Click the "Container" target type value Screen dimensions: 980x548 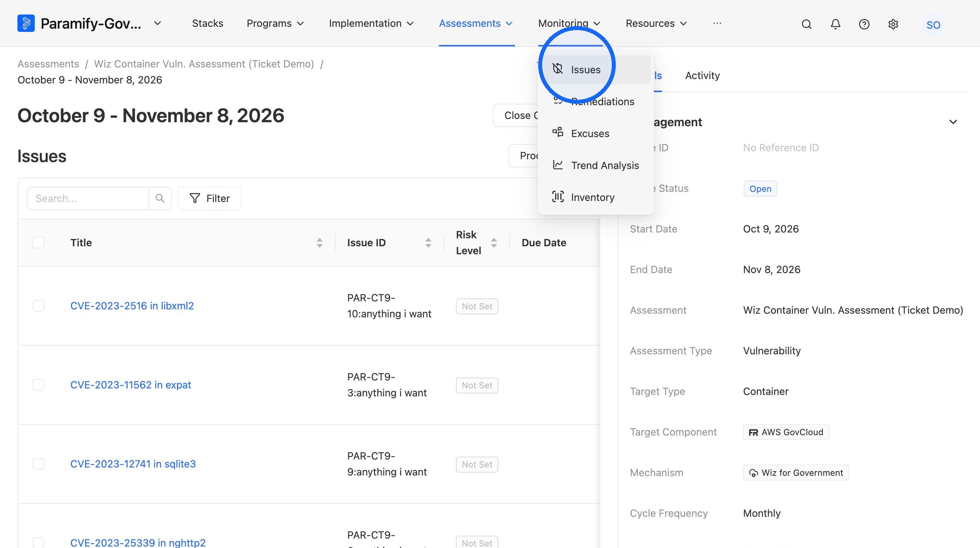click(765, 391)
